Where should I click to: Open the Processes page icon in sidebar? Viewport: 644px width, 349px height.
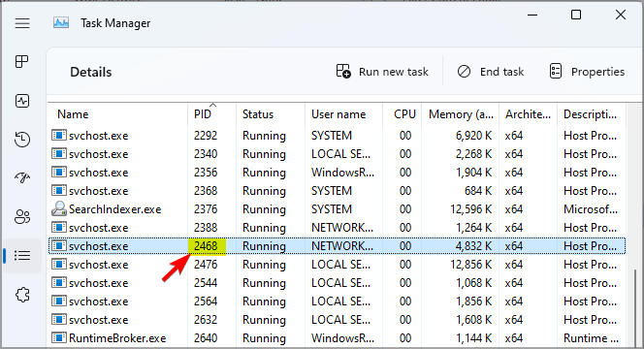pyautogui.click(x=22, y=62)
